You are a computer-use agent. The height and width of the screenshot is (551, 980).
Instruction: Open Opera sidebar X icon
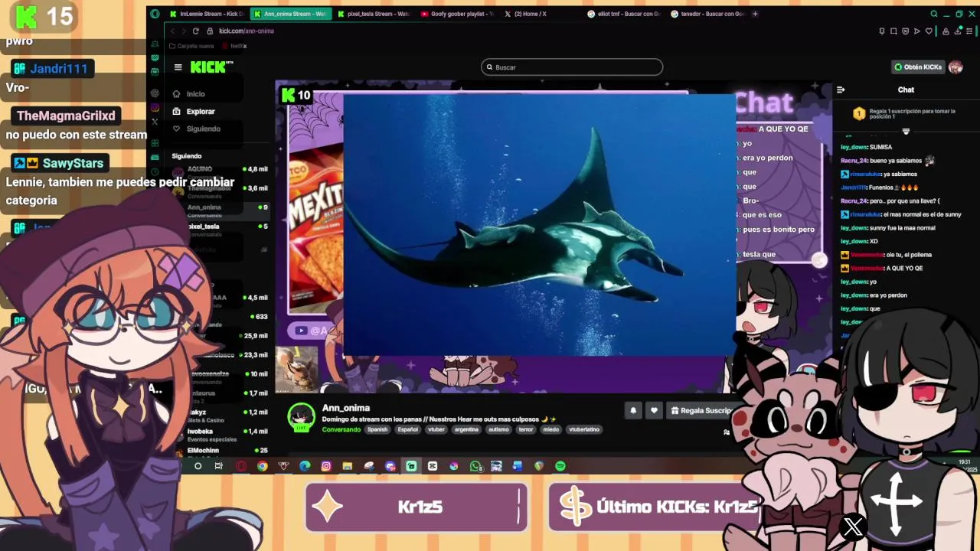(x=155, y=122)
